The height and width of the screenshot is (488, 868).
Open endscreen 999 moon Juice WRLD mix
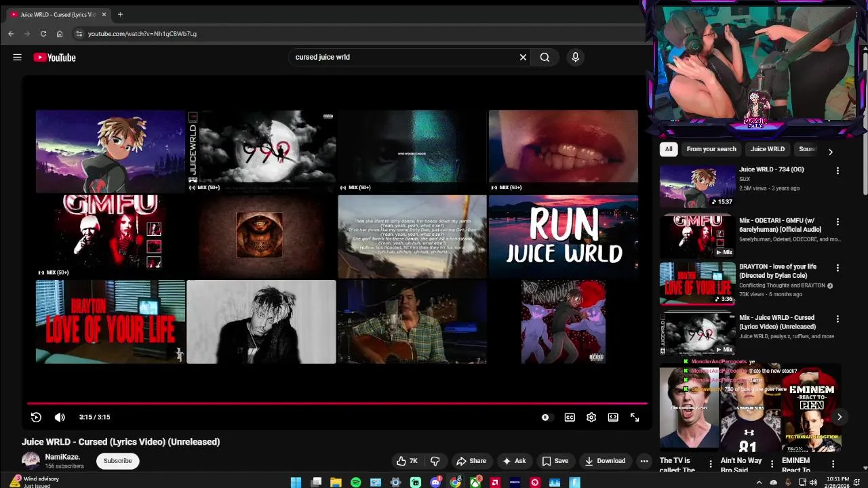261,151
